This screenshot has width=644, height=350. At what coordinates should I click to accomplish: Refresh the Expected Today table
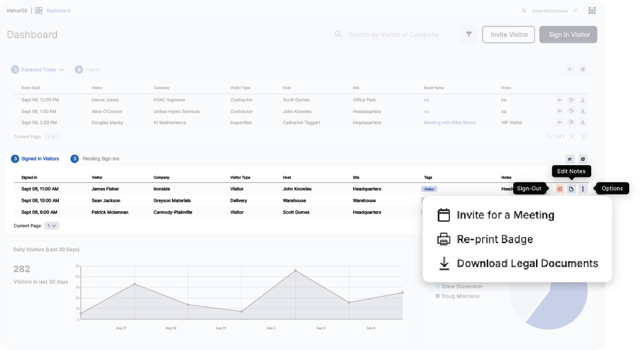click(583, 70)
